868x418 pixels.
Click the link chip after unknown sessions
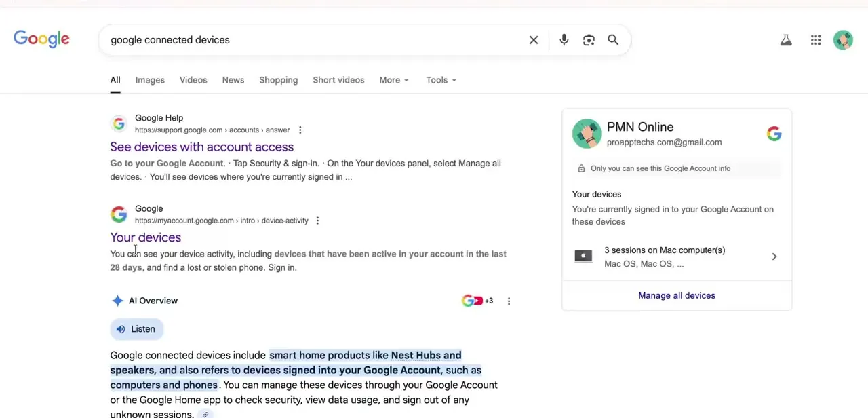coord(205,415)
